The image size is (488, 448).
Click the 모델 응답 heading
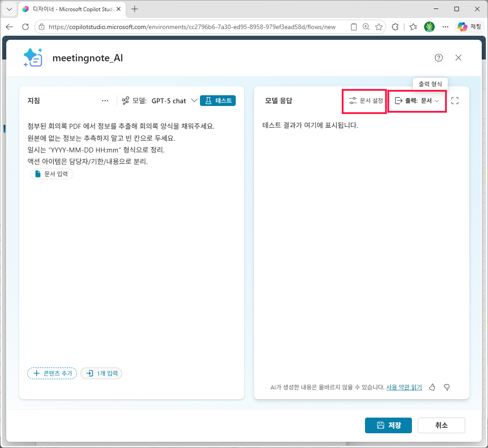click(279, 101)
